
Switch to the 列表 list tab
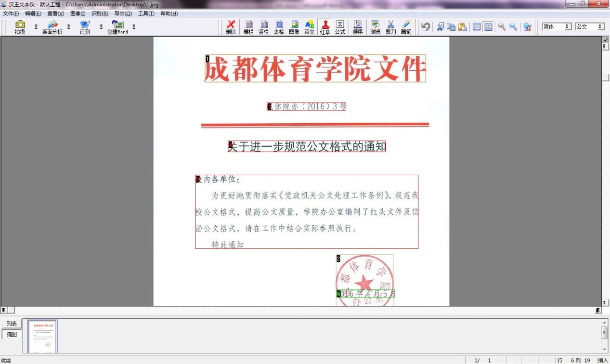click(x=12, y=324)
